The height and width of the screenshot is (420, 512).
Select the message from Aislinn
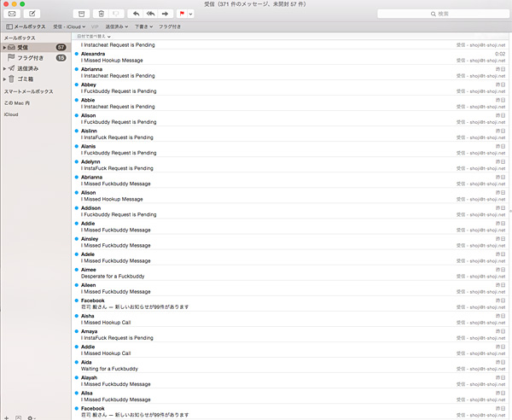[x=290, y=134]
